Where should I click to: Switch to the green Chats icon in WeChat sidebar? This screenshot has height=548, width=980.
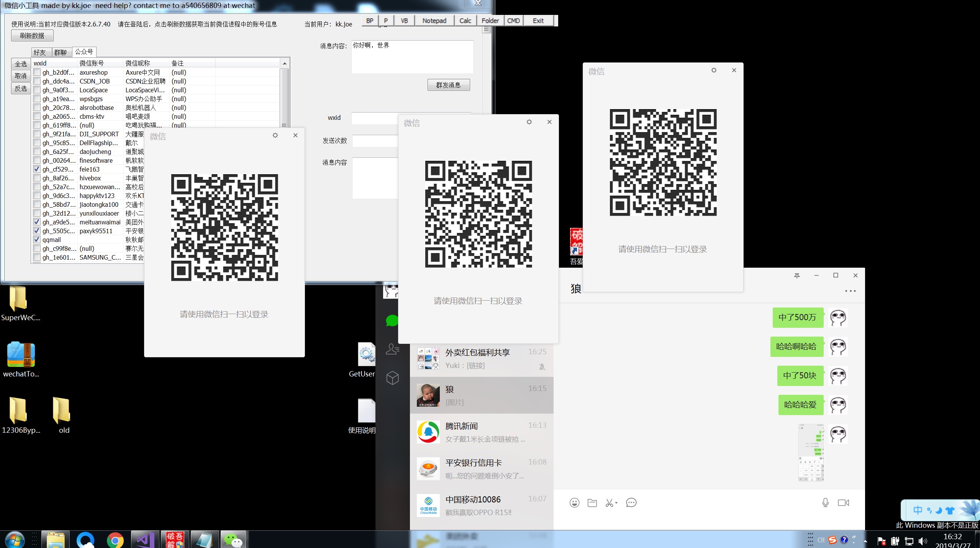(x=392, y=321)
